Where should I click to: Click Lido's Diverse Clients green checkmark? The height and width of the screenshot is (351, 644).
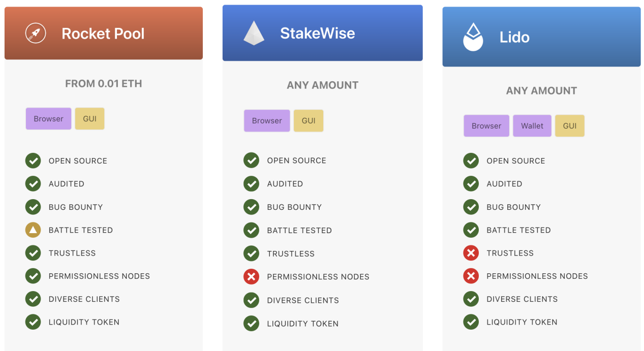coord(471,299)
